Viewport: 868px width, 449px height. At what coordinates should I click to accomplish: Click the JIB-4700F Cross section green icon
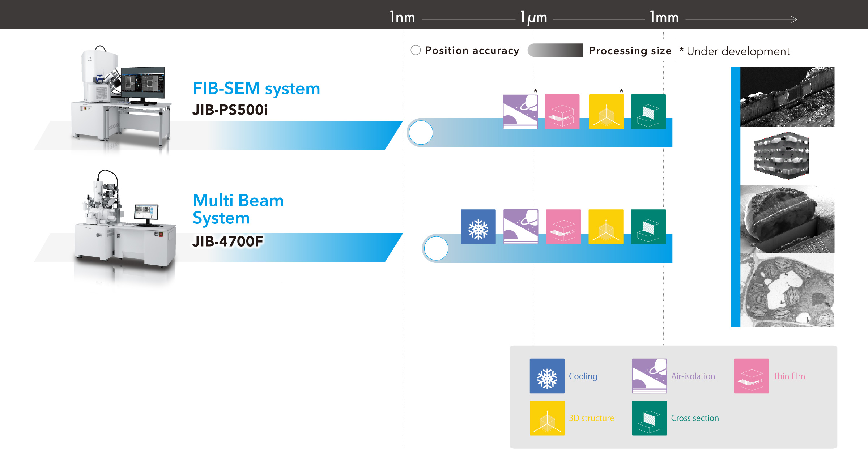coord(648,227)
